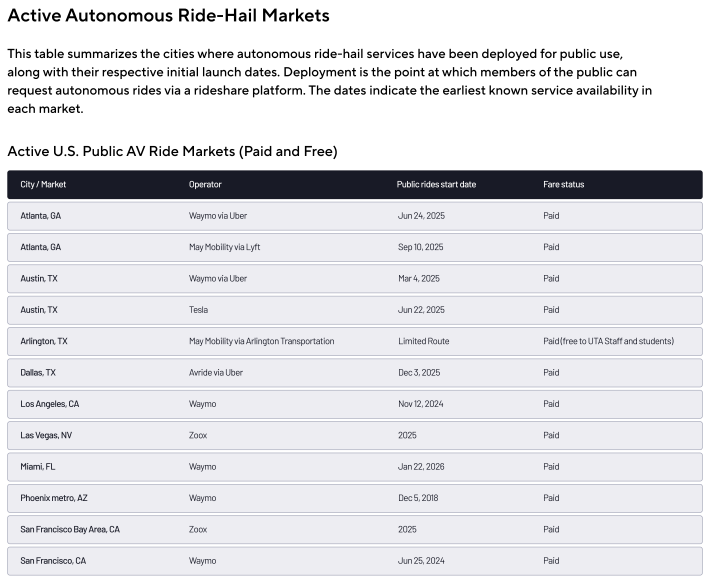Click the Las Vegas, NV Zoox row

tap(355, 435)
